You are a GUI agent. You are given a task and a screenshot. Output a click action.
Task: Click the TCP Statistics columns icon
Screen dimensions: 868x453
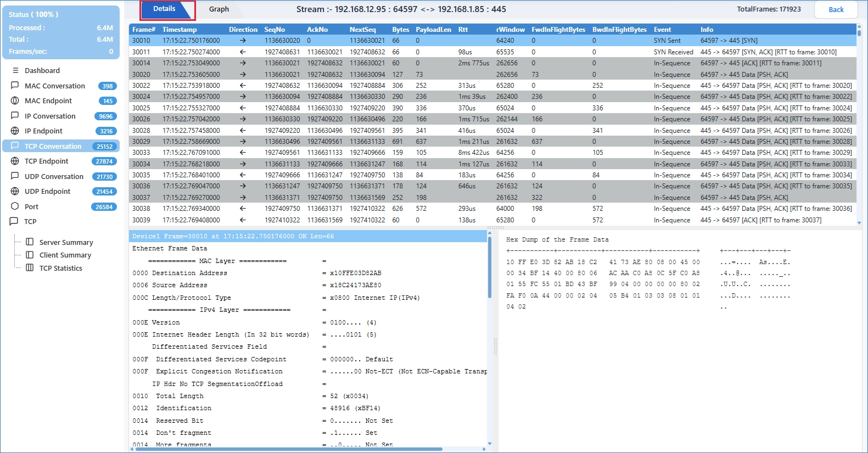30,268
